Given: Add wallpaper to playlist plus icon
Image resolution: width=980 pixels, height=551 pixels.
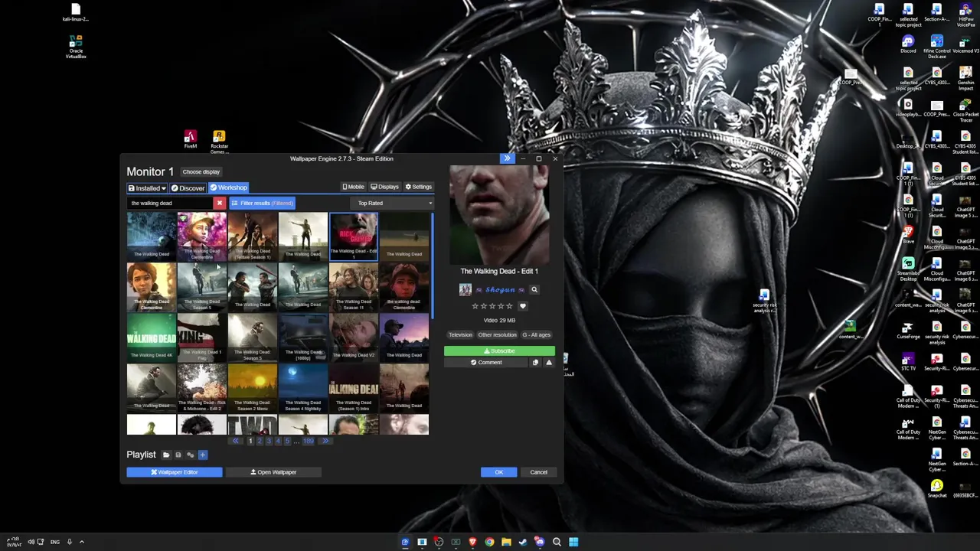Looking at the screenshot, I should click(x=203, y=455).
